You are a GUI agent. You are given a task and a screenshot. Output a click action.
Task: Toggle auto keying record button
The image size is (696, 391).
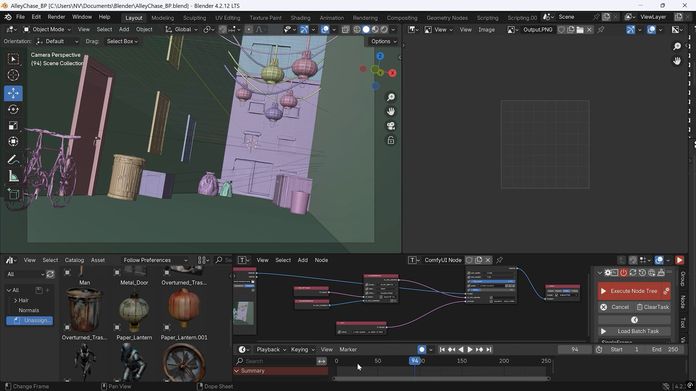(421, 350)
